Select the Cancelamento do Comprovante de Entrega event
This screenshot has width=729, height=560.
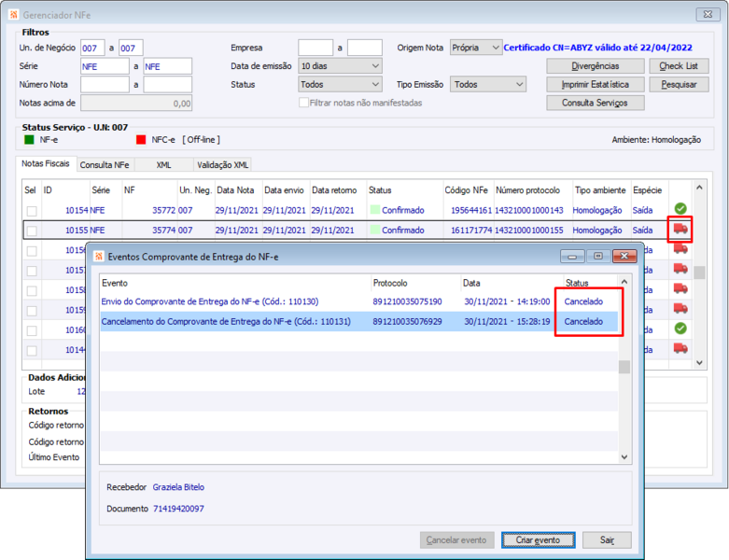click(359, 322)
